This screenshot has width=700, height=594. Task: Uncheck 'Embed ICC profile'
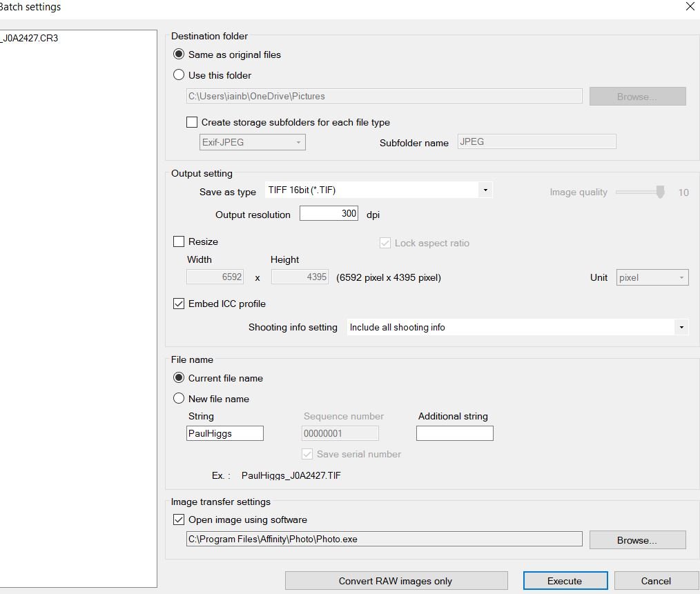[x=179, y=304]
